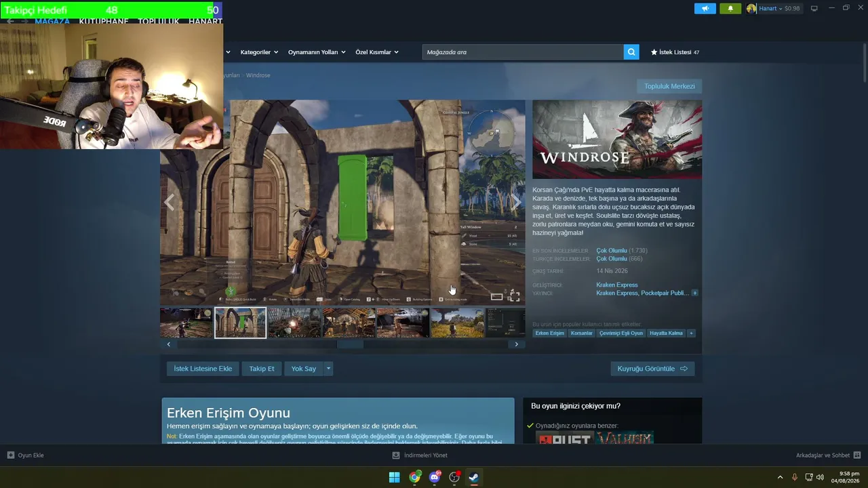Show the previous screenshot with the left arrow
Viewport: 868px width, 488px height.
pos(170,202)
